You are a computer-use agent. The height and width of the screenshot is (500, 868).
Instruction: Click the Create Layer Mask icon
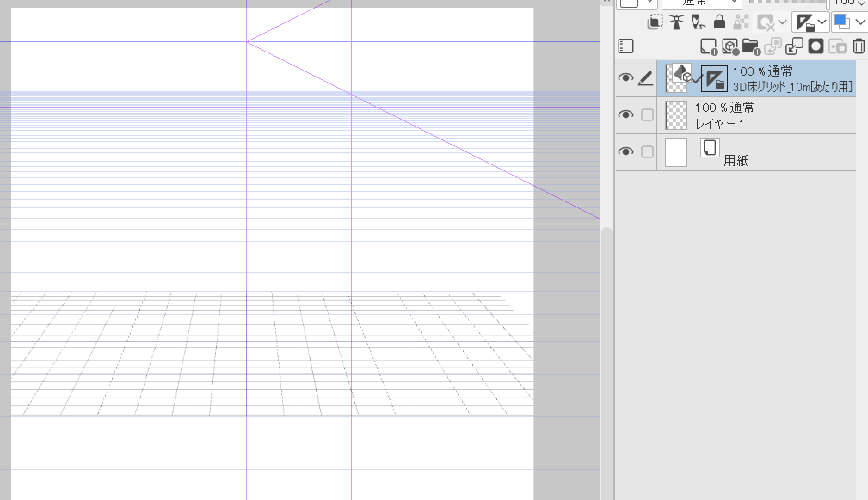[x=816, y=46]
